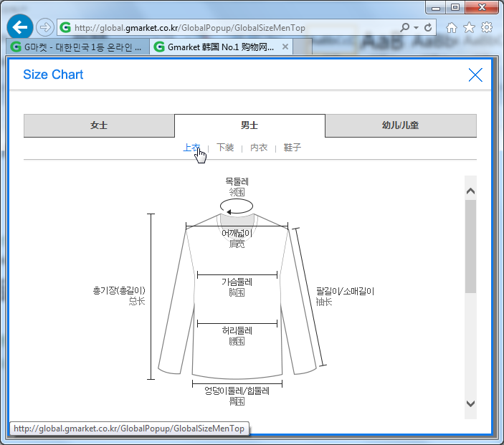Click the URL address bar field
504x445 pixels.
point(229,28)
